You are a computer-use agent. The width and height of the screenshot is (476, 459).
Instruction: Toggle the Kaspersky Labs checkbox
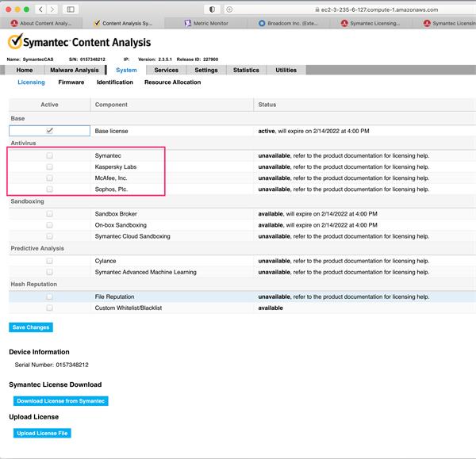pos(49,166)
